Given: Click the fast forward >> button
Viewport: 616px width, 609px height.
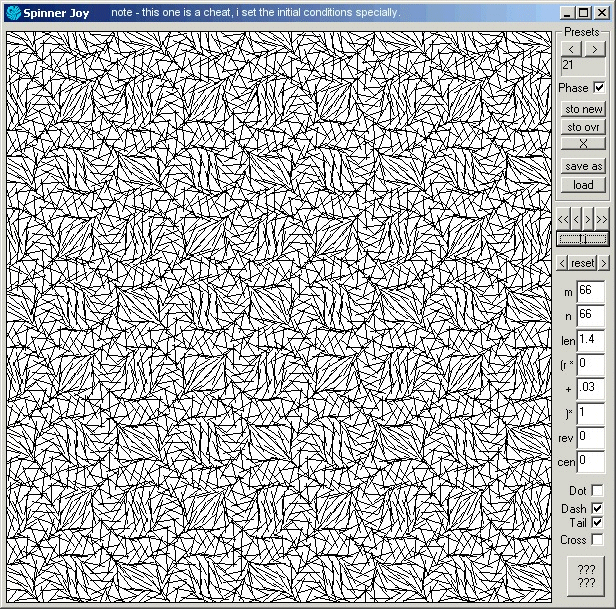Looking at the screenshot, I should [x=602, y=219].
